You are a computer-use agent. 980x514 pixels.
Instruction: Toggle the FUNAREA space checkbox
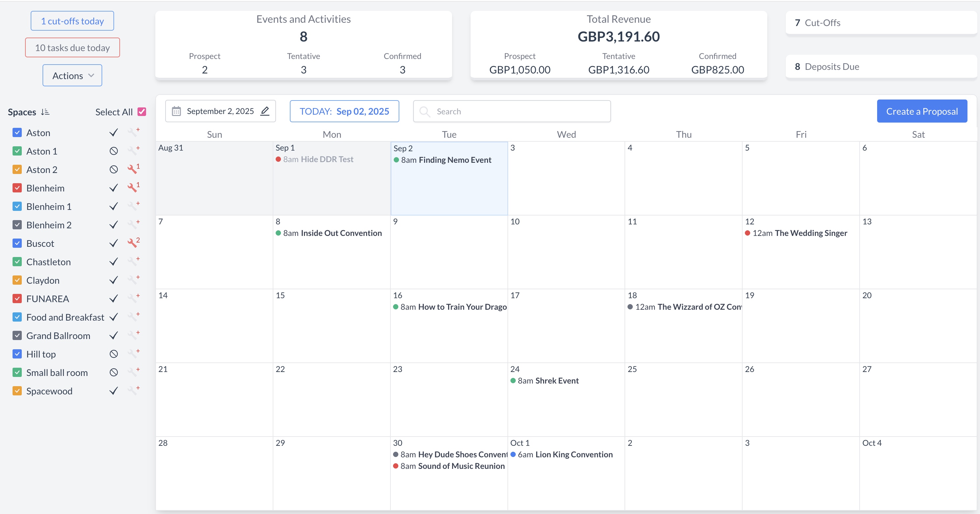17,299
